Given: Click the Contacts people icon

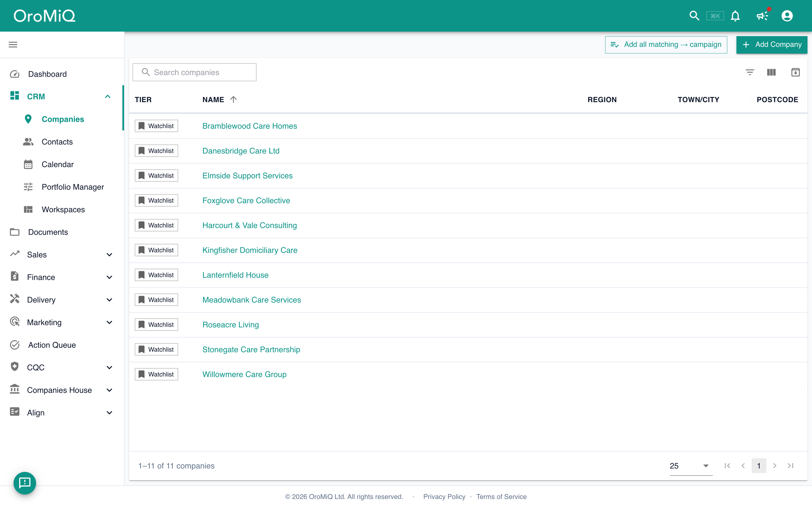Looking at the screenshot, I should click(28, 142).
